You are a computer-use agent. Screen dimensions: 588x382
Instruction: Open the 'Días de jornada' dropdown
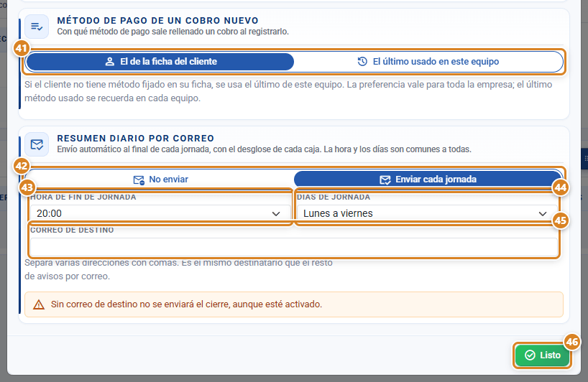tap(427, 213)
